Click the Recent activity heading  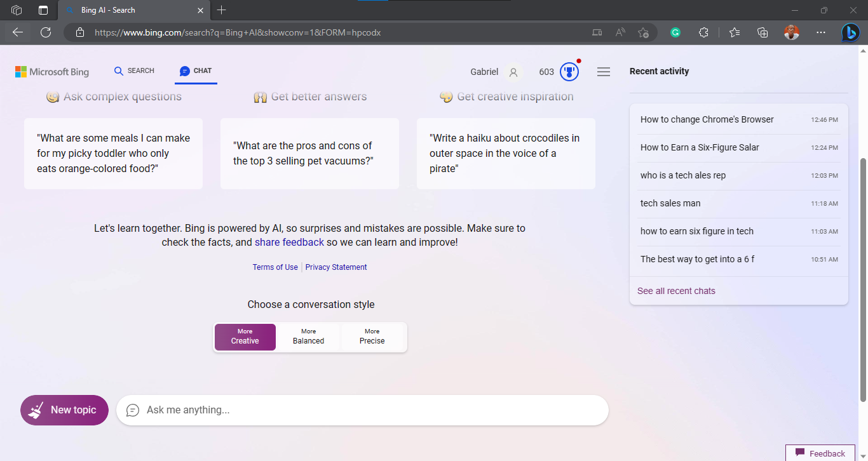point(659,71)
